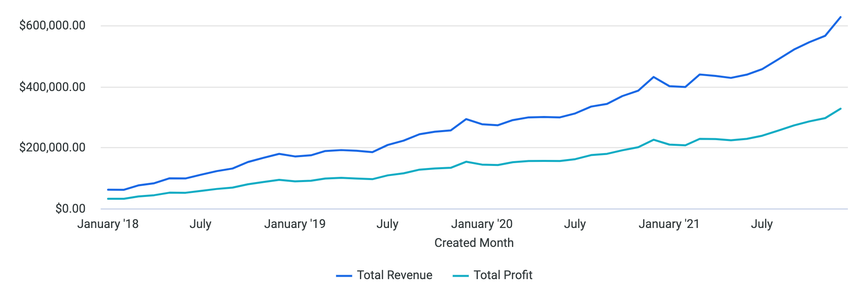
Task: Click the Total Revenue legend color line
Action: click(344, 276)
